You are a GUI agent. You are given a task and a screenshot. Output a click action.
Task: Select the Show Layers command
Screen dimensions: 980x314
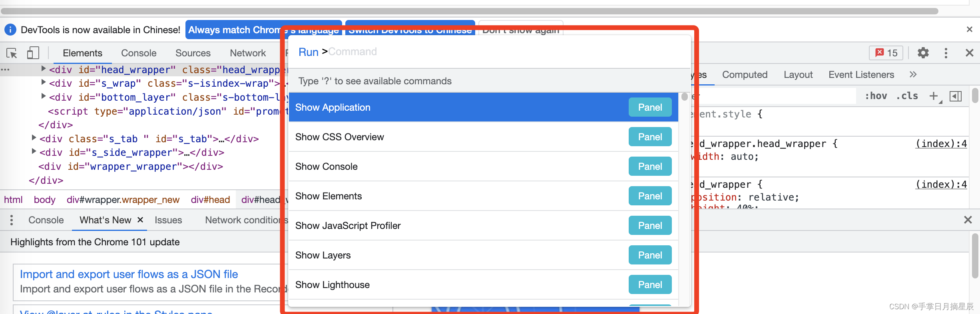[483, 255]
